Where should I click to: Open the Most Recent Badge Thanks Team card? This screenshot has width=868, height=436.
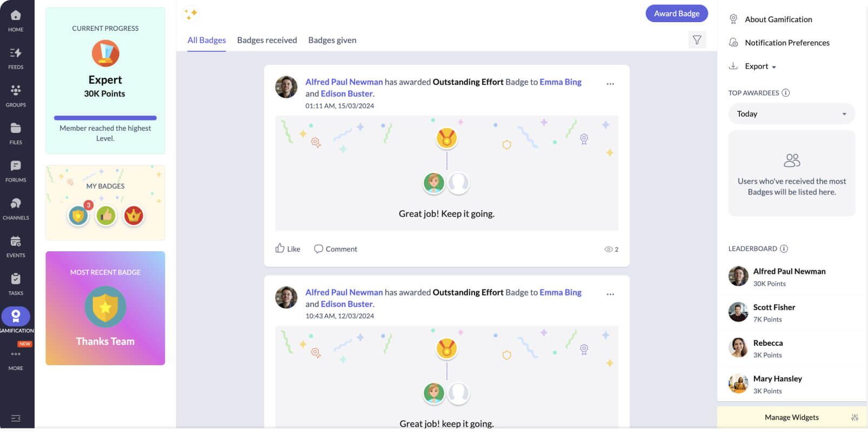(x=105, y=308)
